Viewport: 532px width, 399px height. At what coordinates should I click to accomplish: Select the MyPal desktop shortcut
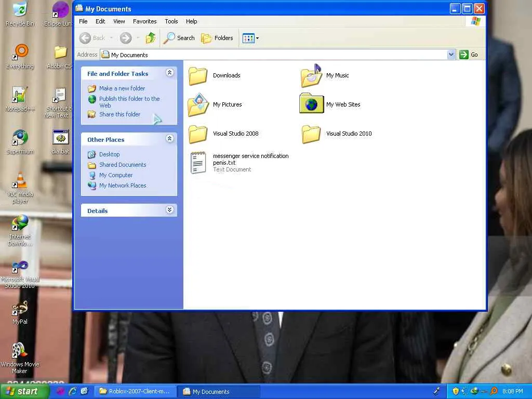20,312
